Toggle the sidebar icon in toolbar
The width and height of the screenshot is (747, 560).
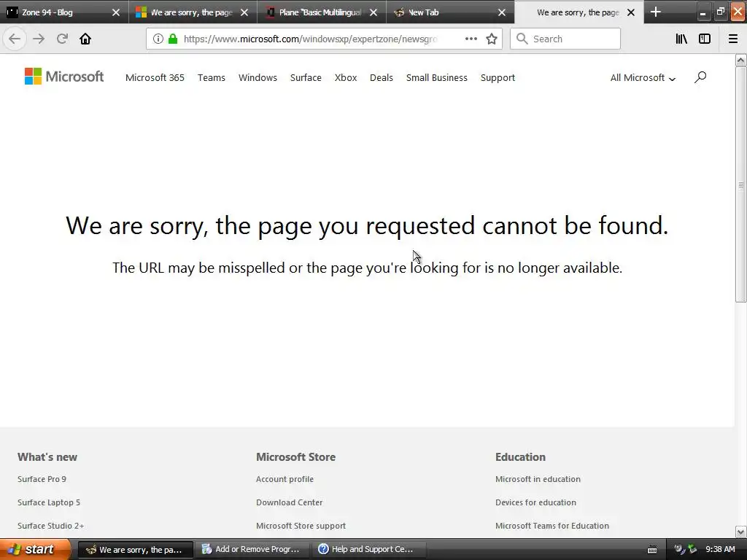[x=705, y=39]
